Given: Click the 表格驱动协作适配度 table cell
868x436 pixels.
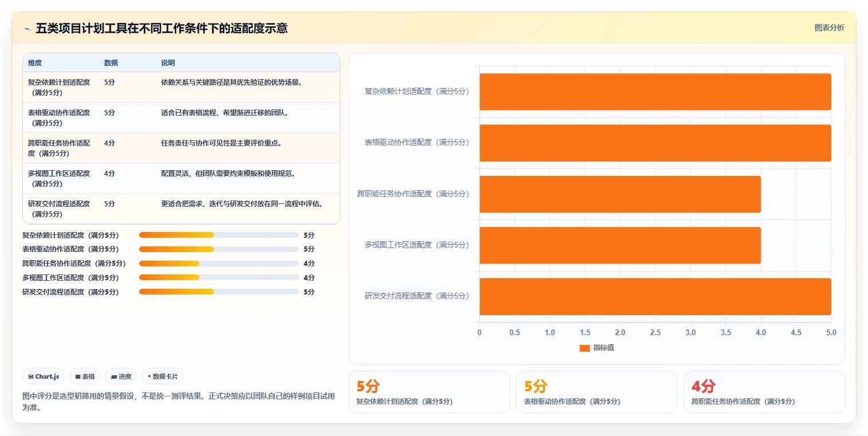Looking at the screenshot, I should click(61, 117).
